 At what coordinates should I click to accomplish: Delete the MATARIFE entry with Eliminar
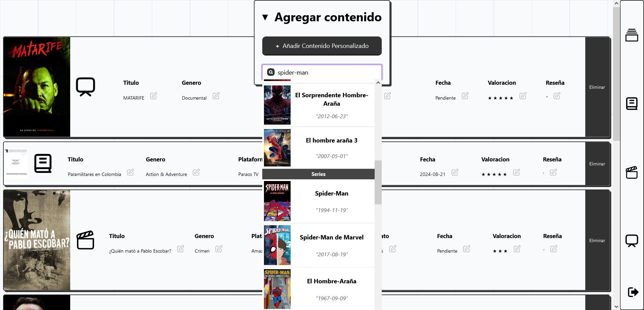click(597, 87)
